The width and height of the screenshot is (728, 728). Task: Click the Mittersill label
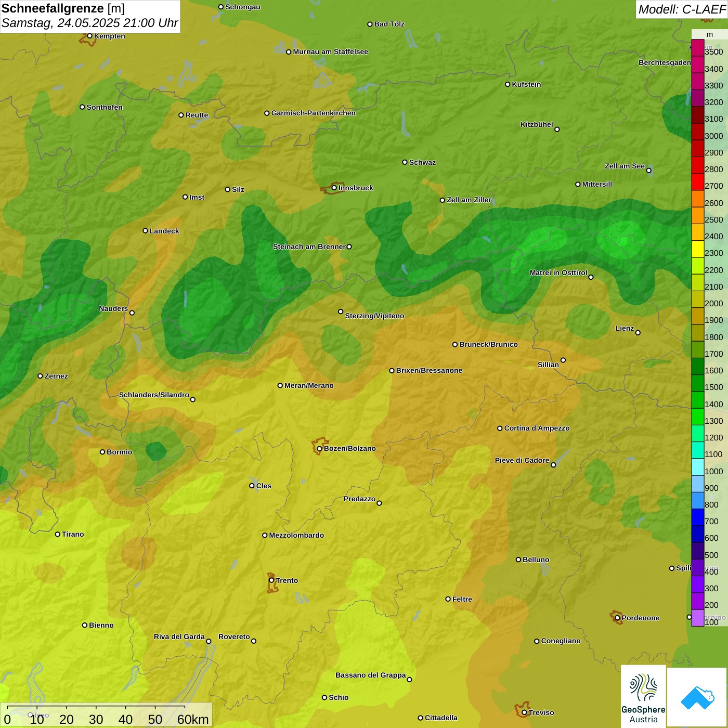pyautogui.click(x=597, y=184)
